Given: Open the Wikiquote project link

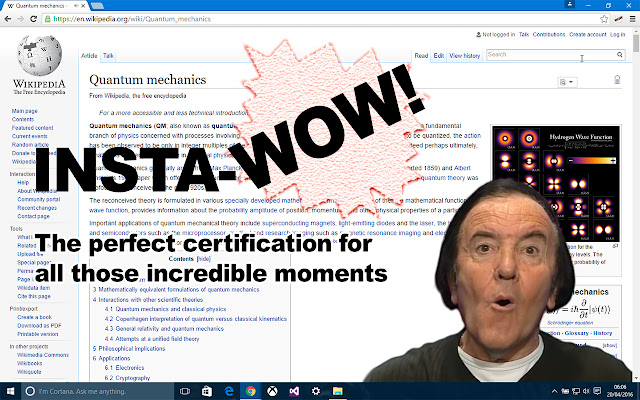Looking at the screenshot, I should pos(29,372).
